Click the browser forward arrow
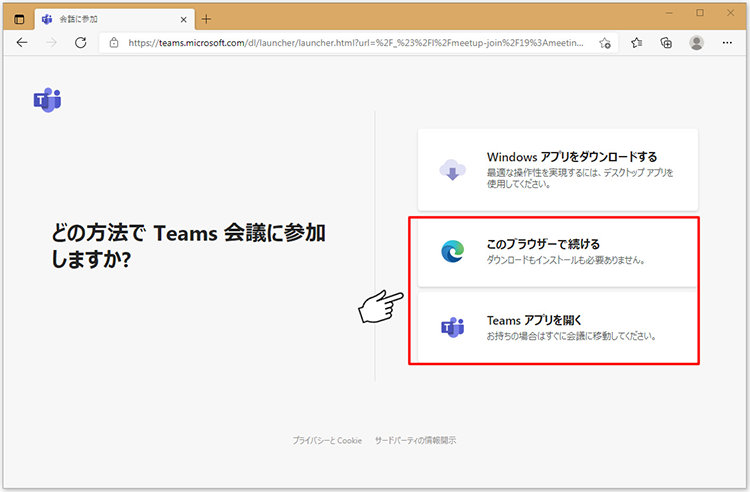This screenshot has width=750, height=492. 51,43
